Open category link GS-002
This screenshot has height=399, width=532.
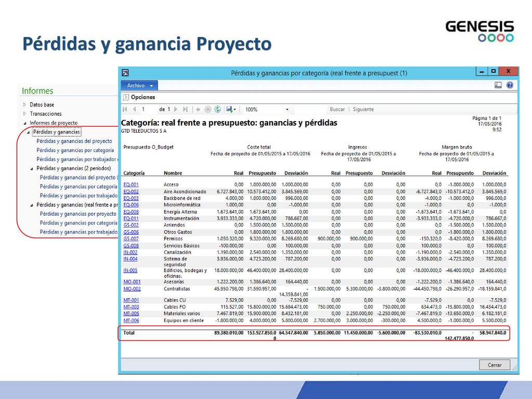pos(131,225)
